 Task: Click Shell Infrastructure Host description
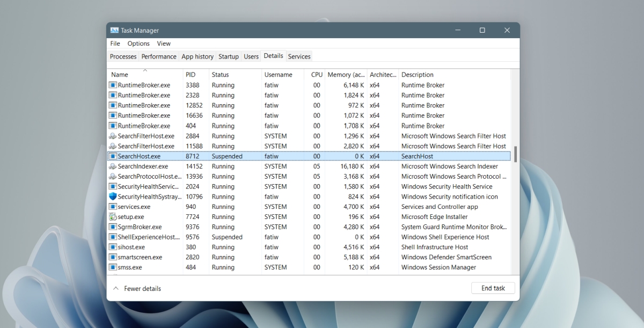(x=435, y=247)
